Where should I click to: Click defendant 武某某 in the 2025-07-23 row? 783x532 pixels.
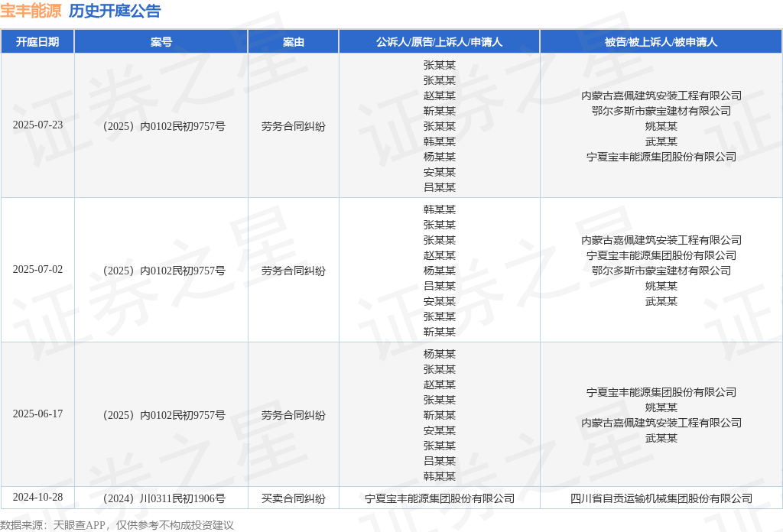(661, 141)
